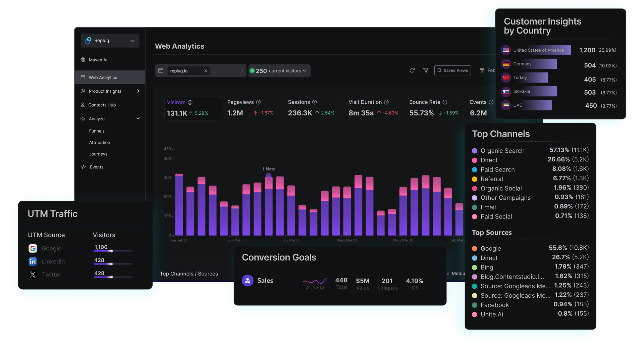The image size is (644, 350).
Task: Click the Twitter icon in UTM Traffic
Action: coord(33,274)
